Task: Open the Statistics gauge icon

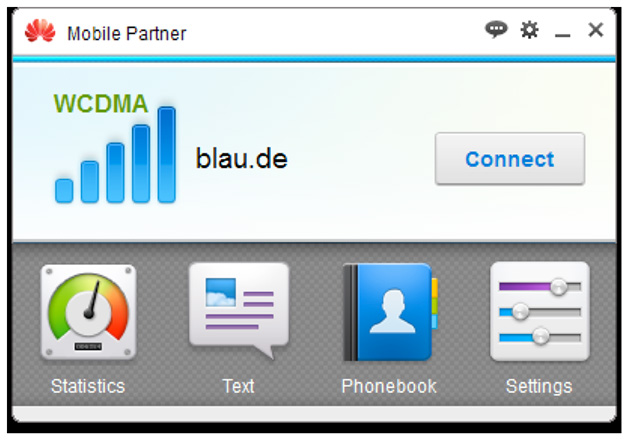Action: click(x=88, y=312)
